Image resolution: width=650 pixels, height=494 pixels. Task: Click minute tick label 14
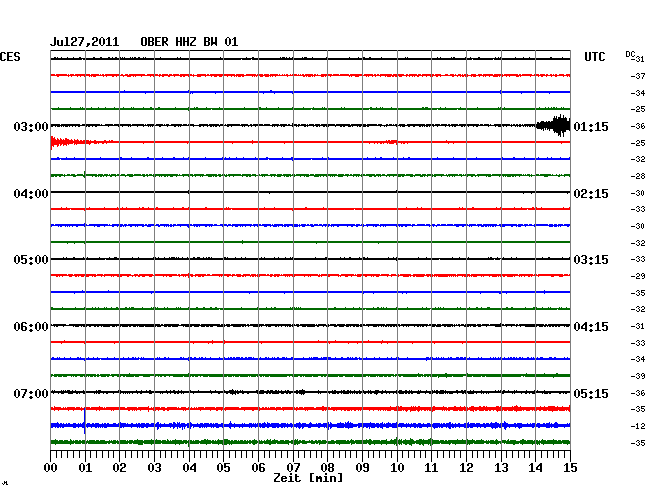coord(535,467)
